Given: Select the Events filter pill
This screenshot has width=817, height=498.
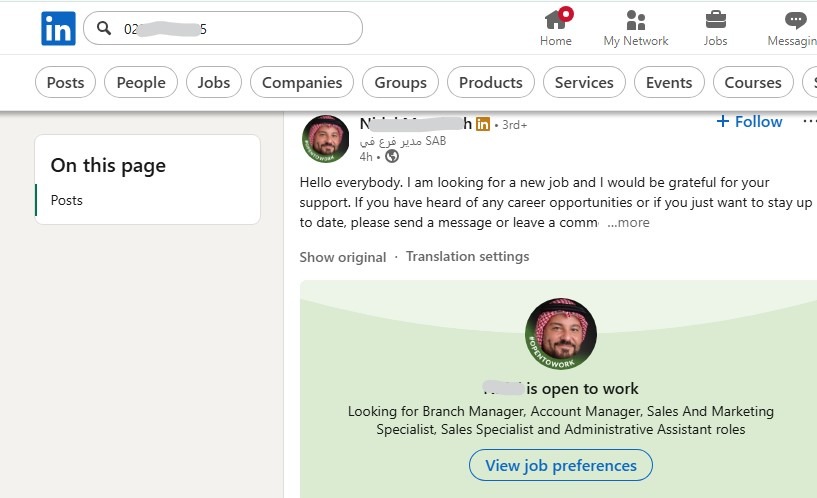Looking at the screenshot, I should tap(669, 82).
